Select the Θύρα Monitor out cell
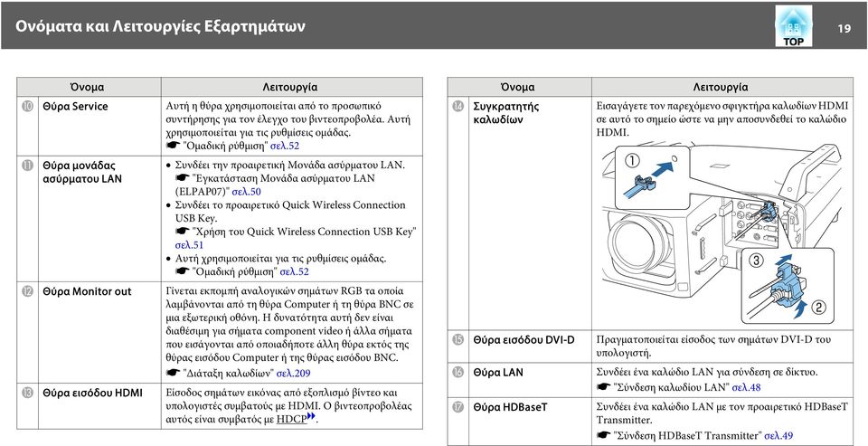The image size is (868, 446). [x=99, y=333]
